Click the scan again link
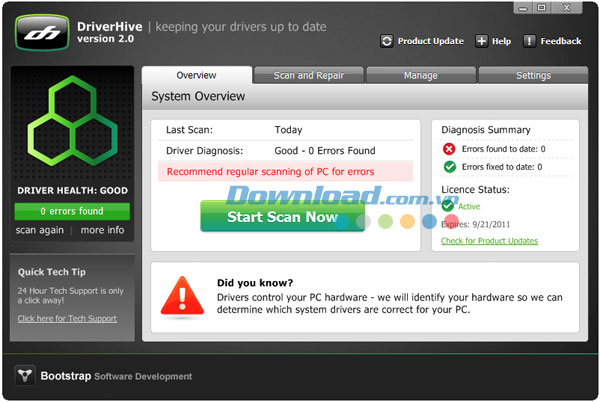The image size is (600, 402). tap(40, 230)
